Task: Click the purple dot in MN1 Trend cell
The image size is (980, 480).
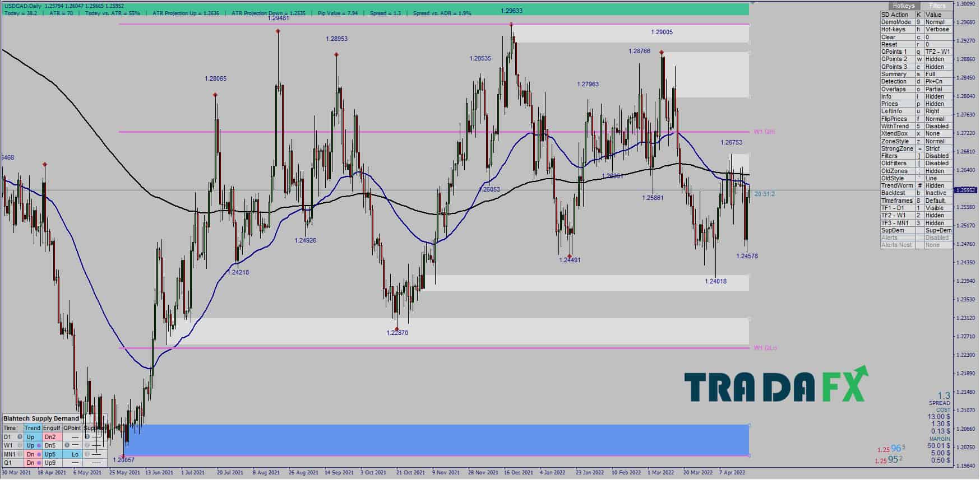Action: 39,454
